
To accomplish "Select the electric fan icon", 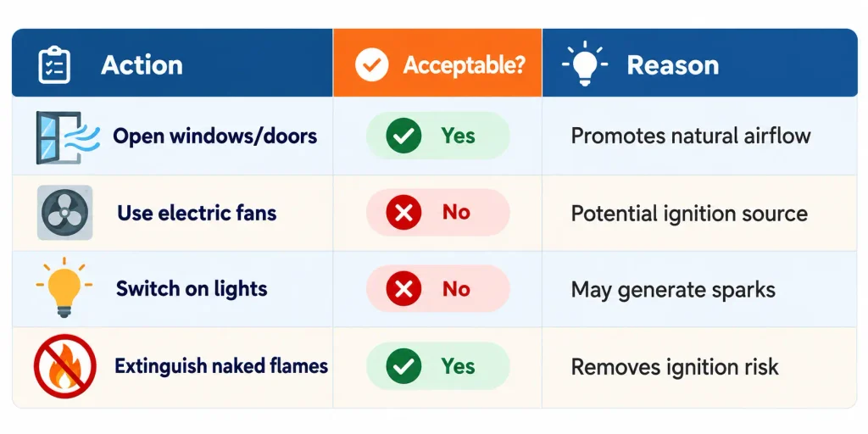I will pyautogui.click(x=64, y=213).
